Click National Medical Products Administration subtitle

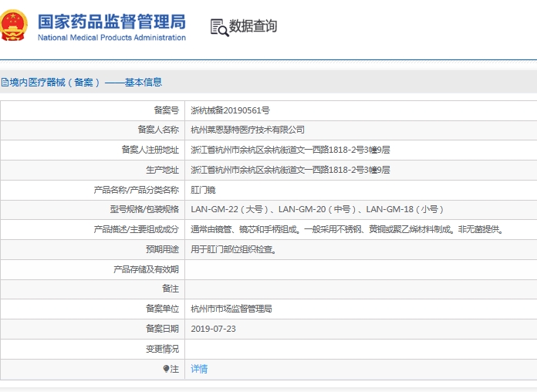point(112,37)
